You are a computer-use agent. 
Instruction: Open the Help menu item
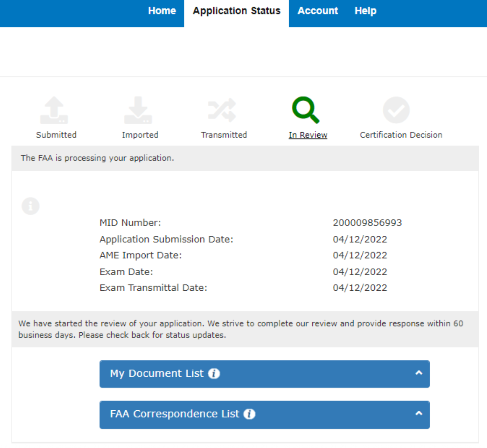coord(365,11)
